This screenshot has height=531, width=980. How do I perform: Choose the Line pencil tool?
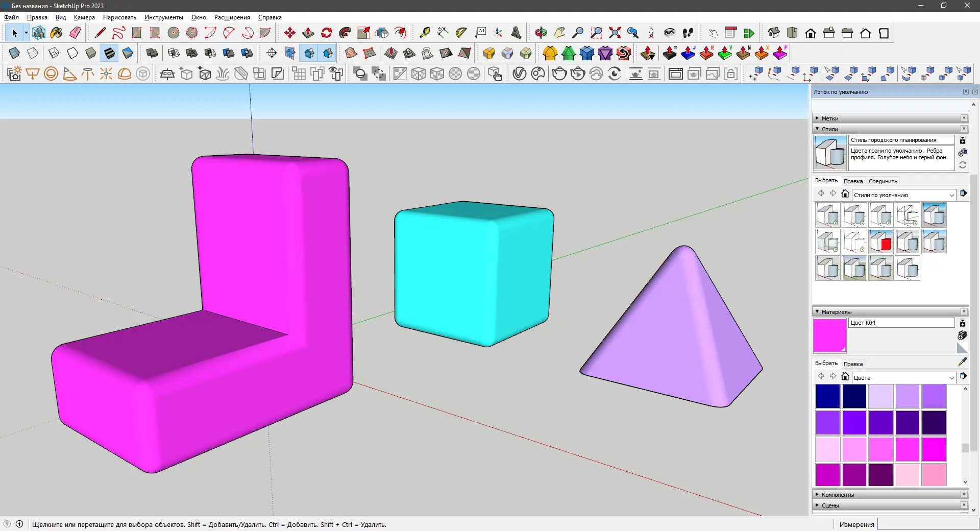(x=100, y=33)
